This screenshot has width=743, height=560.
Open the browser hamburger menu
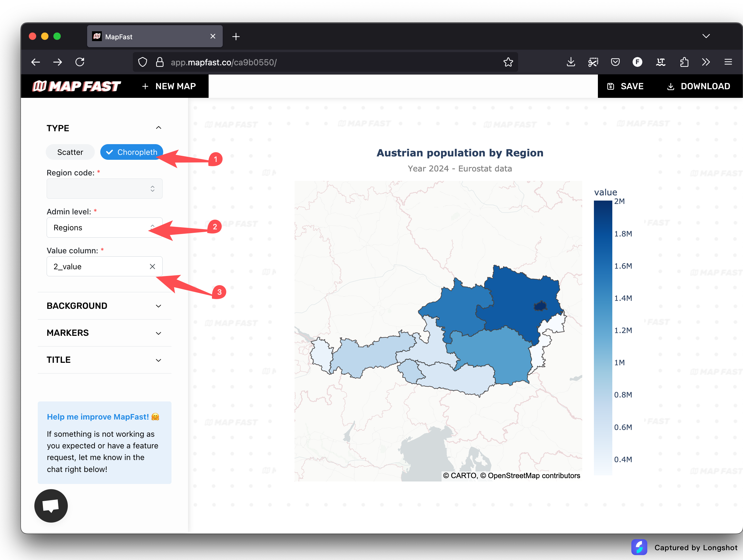click(728, 62)
